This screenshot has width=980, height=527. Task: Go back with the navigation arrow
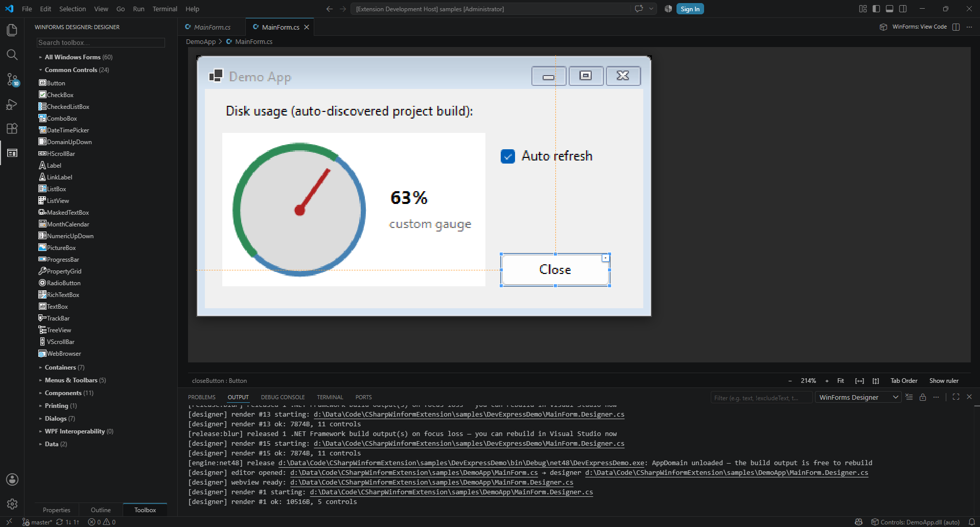(330, 9)
